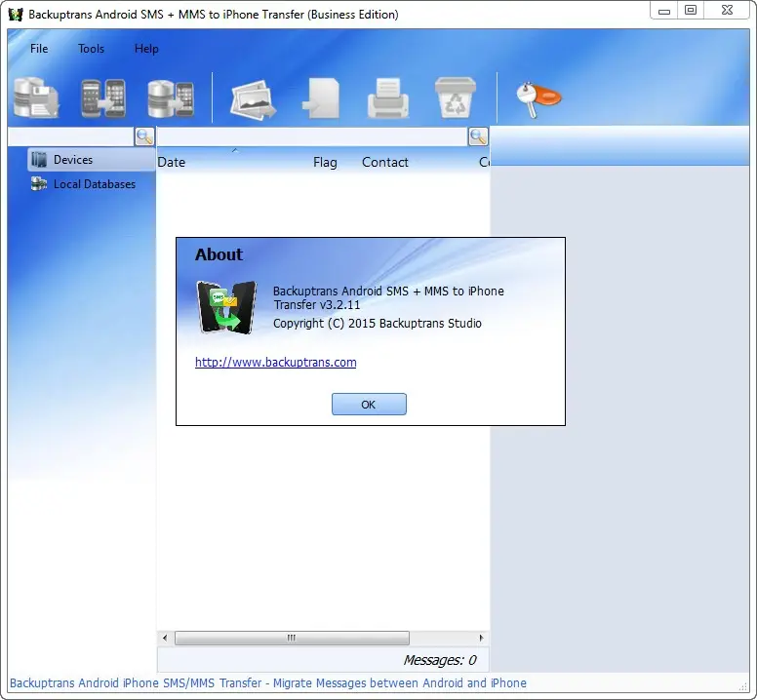Open the Help menu

[146, 49]
